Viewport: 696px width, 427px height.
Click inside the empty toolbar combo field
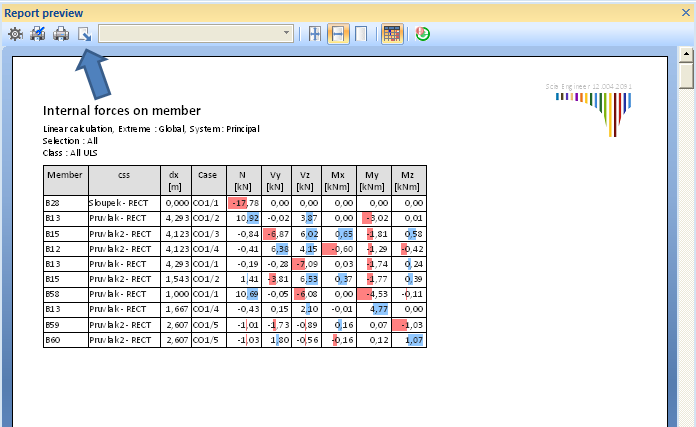point(190,34)
